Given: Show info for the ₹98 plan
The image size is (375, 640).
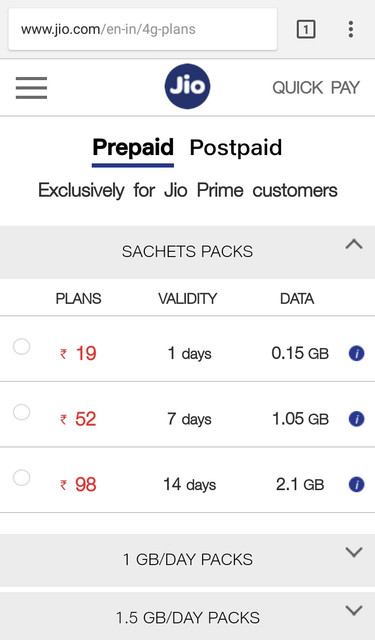Looking at the screenshot, I should [x=356, y=484].
